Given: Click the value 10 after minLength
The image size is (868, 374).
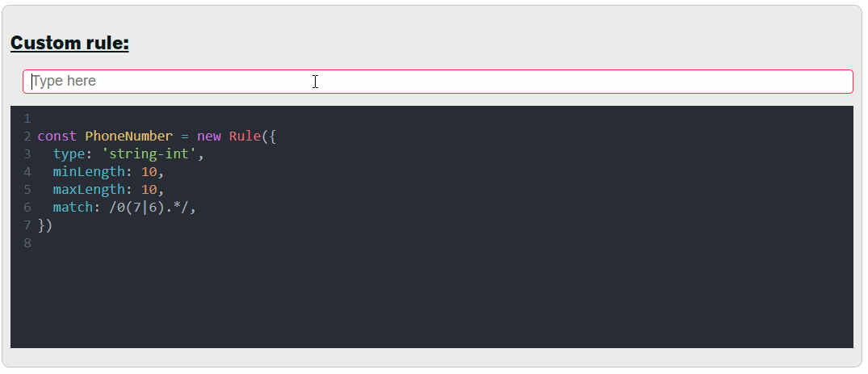Looking at the screenshot, I should click(x=149, y=171).
